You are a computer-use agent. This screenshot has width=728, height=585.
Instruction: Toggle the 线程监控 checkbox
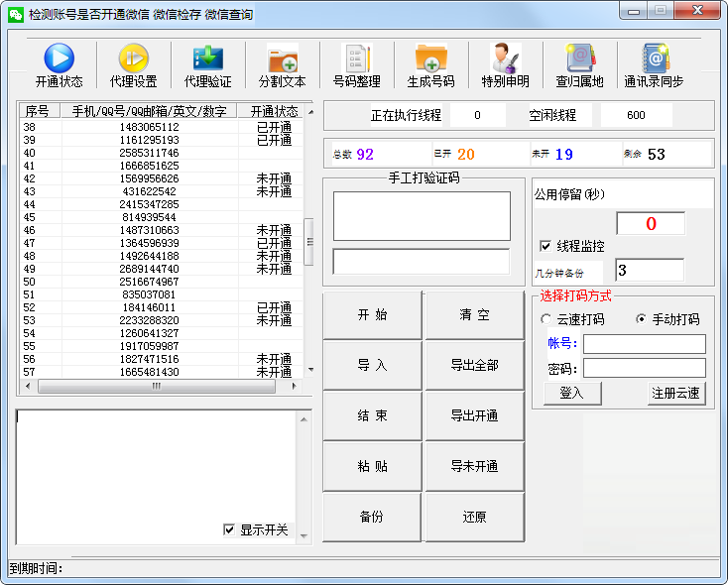tap(546, 246)
